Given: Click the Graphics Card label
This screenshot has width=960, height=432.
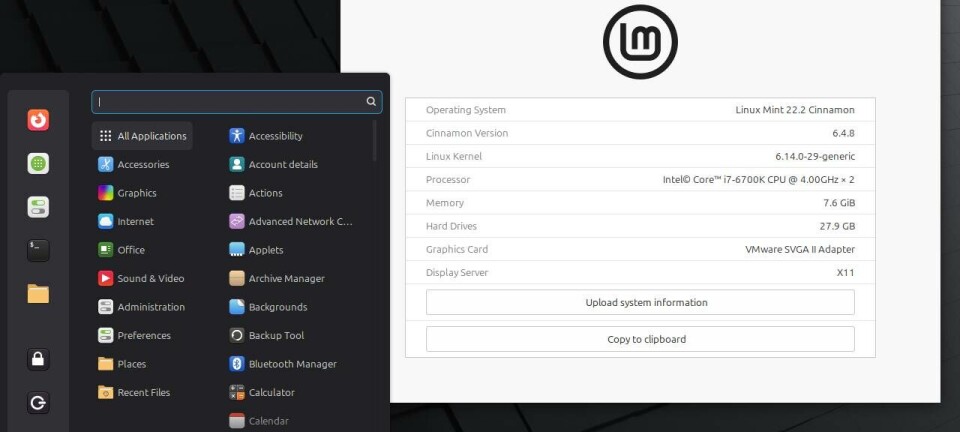Looking at the screenshot, I should 457,250.
